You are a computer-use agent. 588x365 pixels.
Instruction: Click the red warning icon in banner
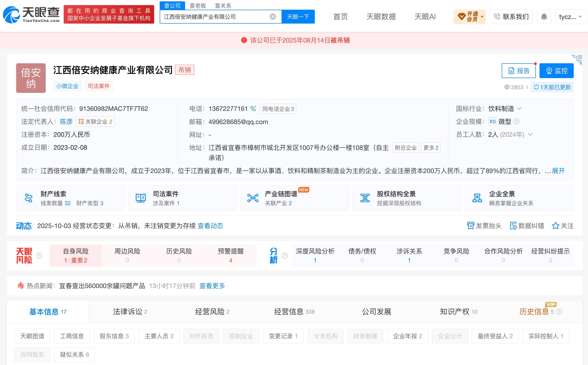pyautogui.click(x=244, y=40)
